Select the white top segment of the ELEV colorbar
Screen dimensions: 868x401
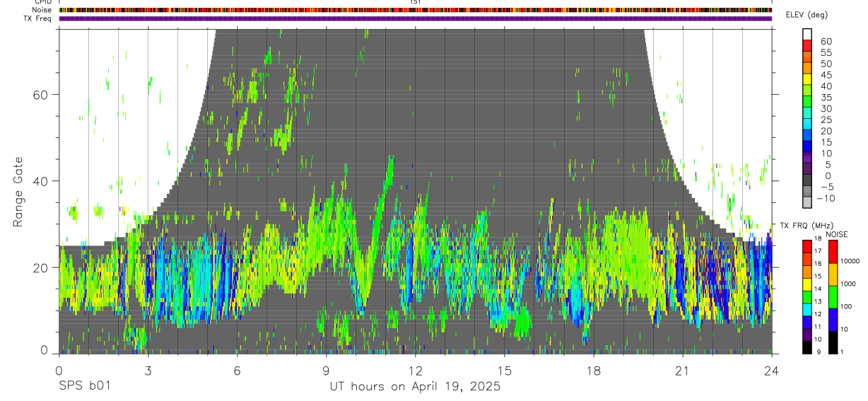807,34
